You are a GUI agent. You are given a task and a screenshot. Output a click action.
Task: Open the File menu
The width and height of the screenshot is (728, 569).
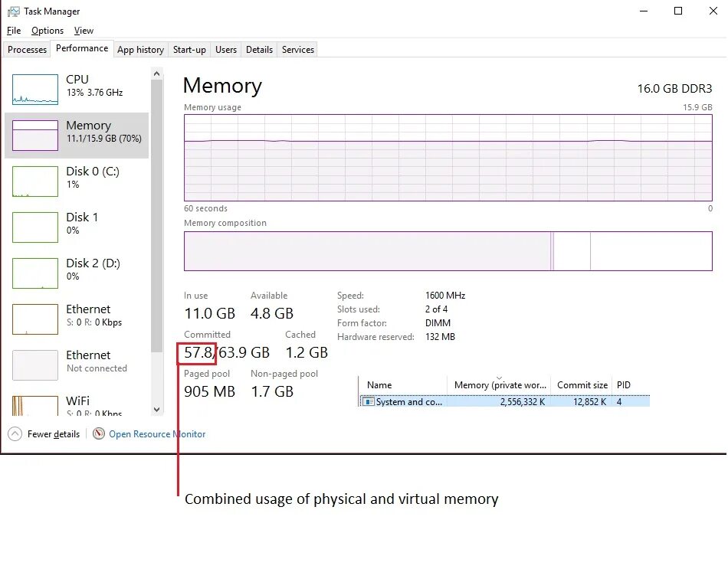pos(14,31)
